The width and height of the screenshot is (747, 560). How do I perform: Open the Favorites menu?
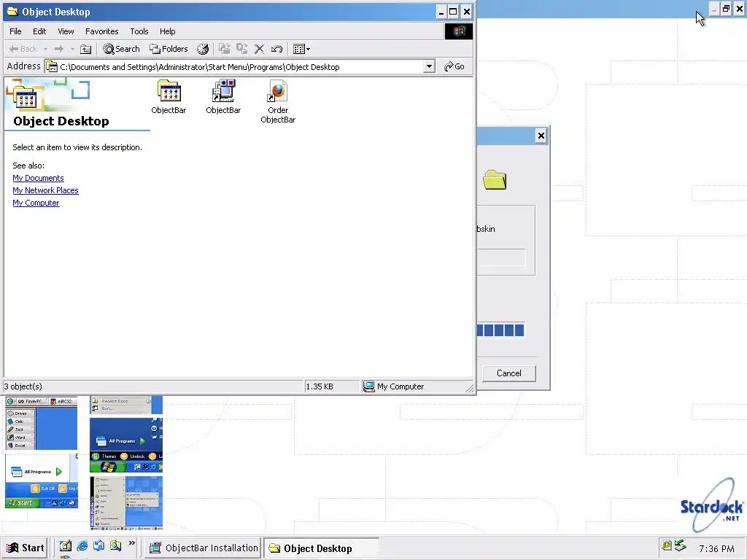101,31
